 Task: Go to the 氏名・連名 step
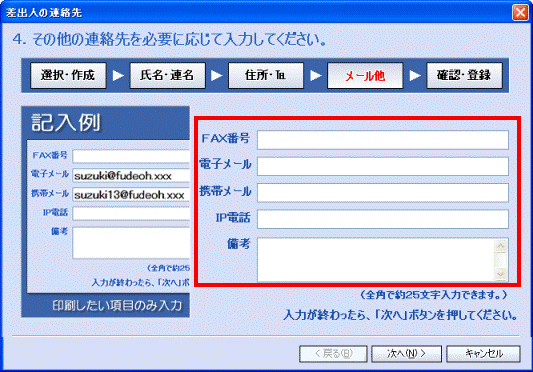pos(167,75)
